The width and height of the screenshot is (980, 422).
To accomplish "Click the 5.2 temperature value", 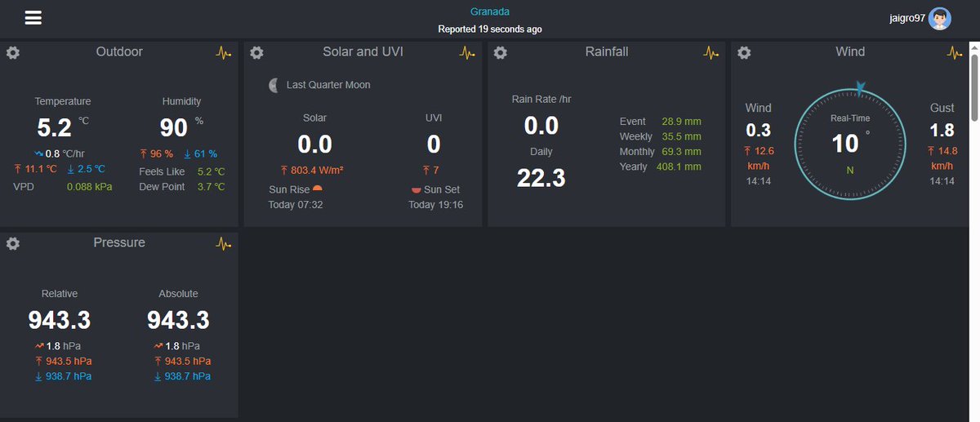I will [x=56, y=127].
